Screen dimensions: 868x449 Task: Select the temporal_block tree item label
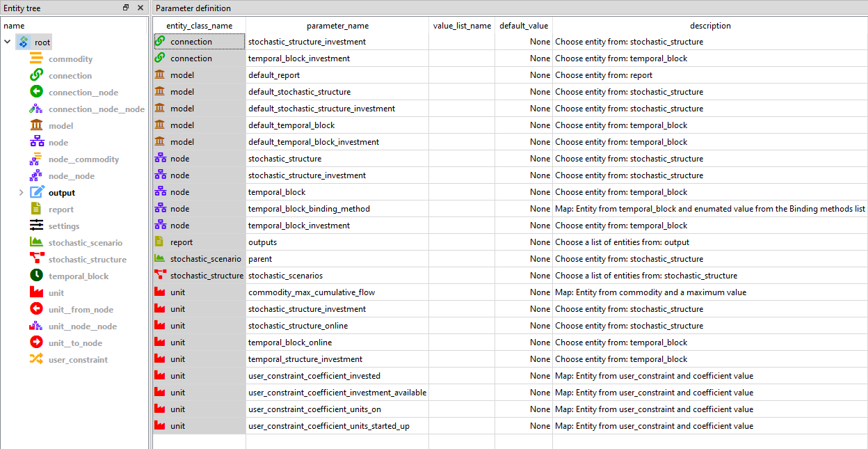(x=79, y=276)
